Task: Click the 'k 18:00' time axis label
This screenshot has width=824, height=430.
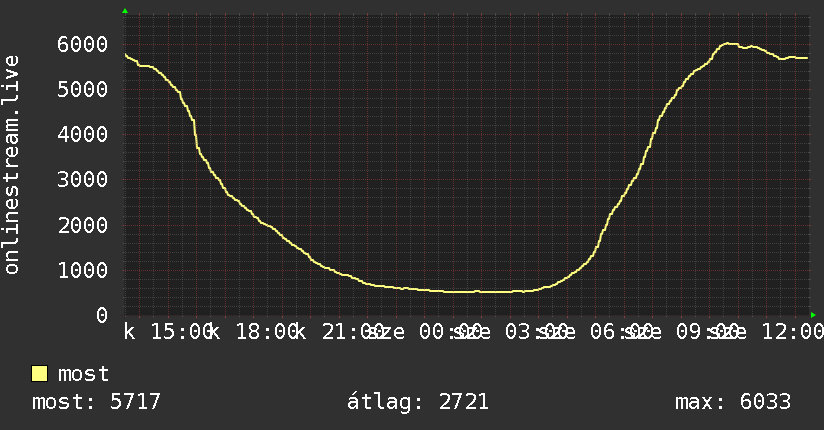Action: pos(254,332)
